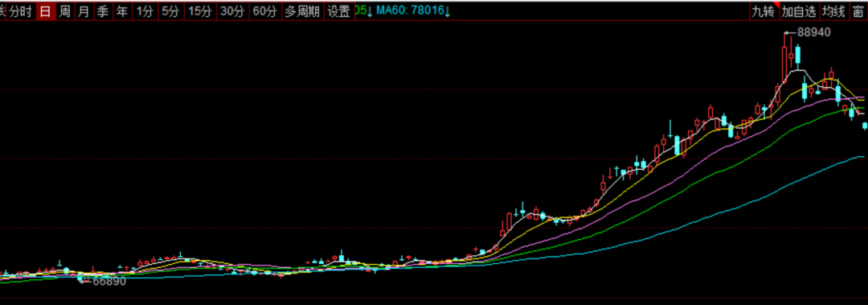The image size is (868, 305).
Task: Switch to 分时 intraday view
Action: coord(20,11)
